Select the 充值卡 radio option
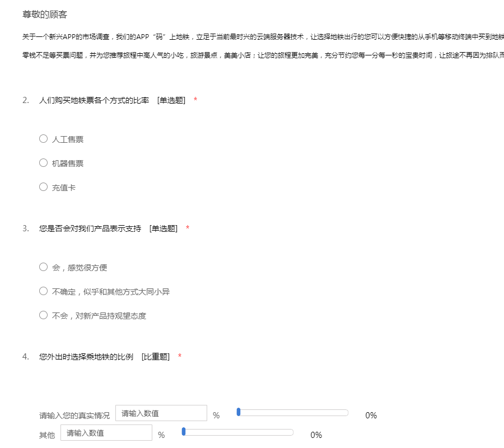 [44, 187]
